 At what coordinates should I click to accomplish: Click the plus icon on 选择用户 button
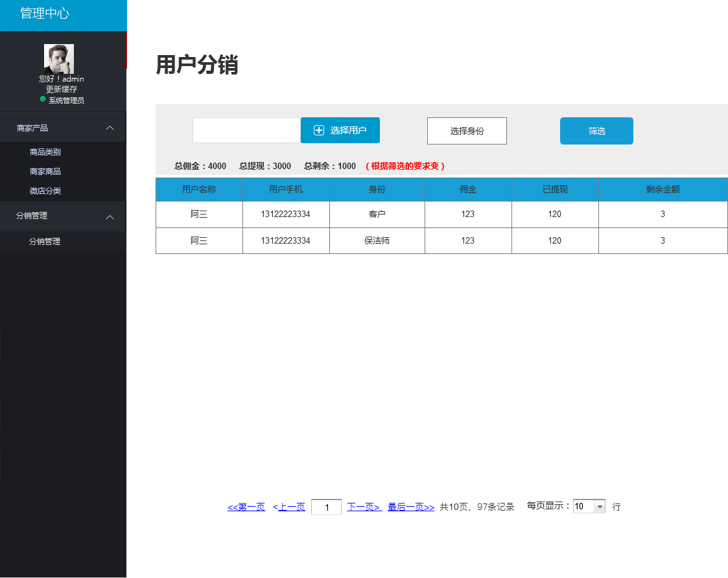(x=319, y=130)
